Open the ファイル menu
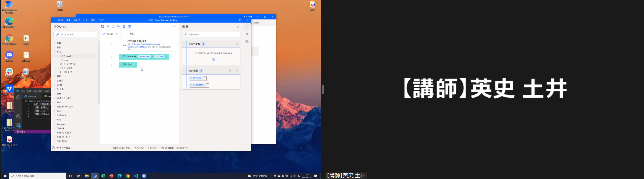 click(x=60, y=20)
